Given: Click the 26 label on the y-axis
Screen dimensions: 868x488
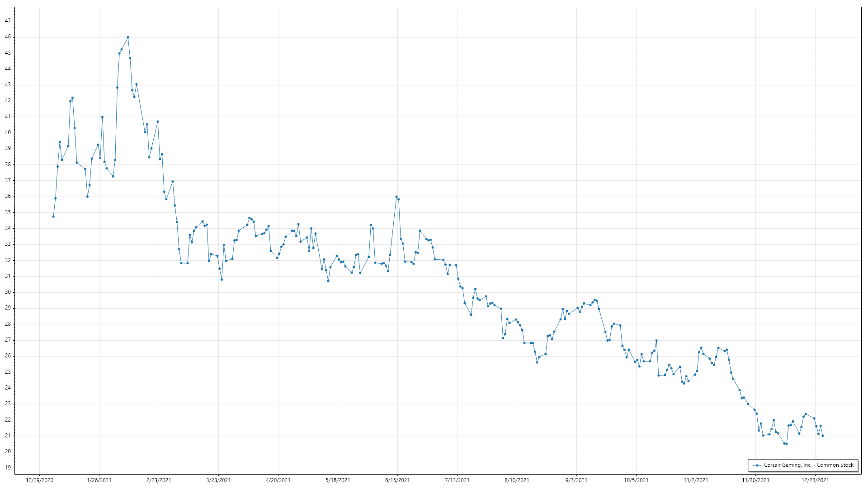Looking at the screenshot, I should 8,356.
